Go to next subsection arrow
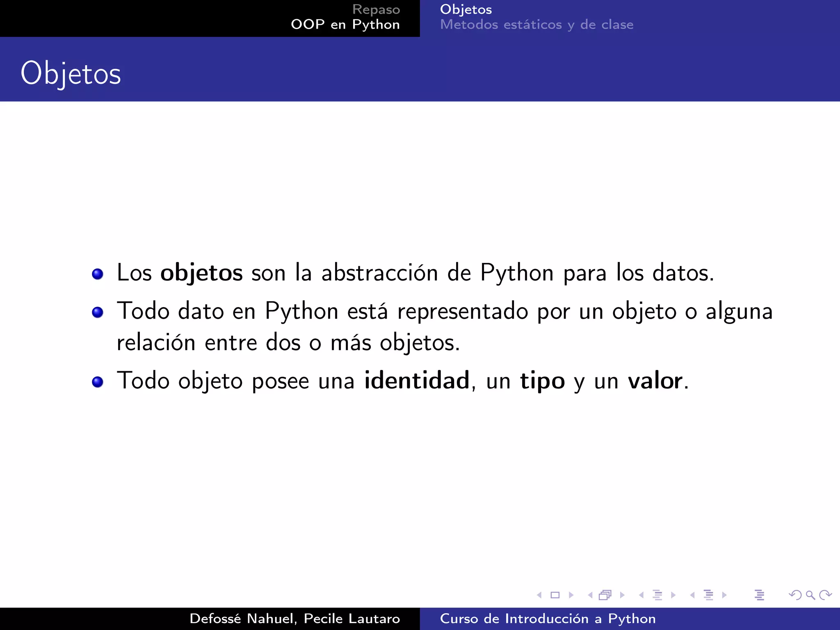 click(673, 595)
